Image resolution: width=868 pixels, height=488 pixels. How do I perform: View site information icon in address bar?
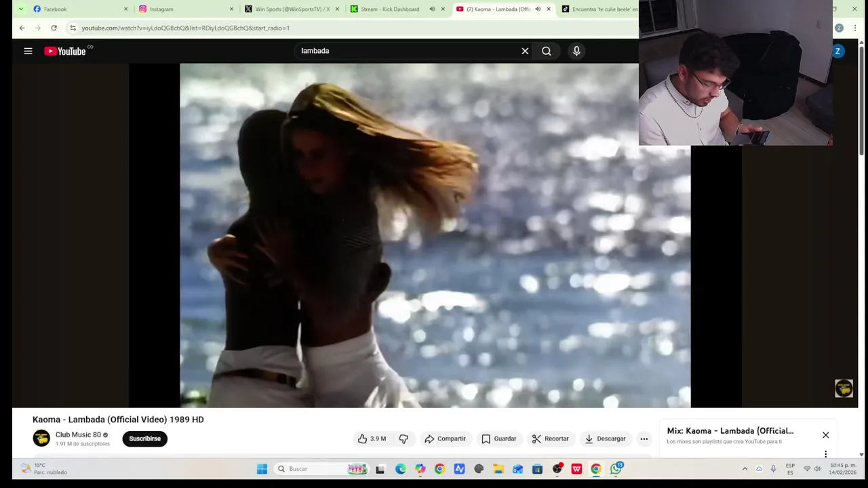click(73, 28)
